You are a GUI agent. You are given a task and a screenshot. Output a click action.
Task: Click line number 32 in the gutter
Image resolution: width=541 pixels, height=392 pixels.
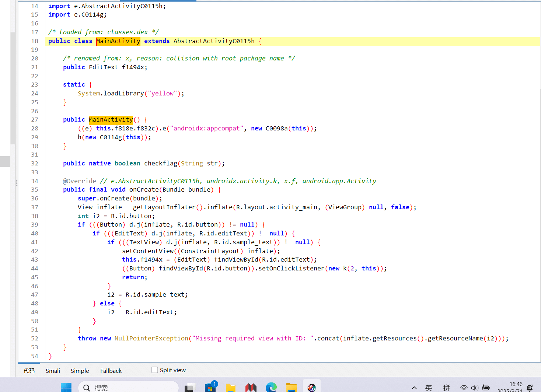tap(35, 163)
